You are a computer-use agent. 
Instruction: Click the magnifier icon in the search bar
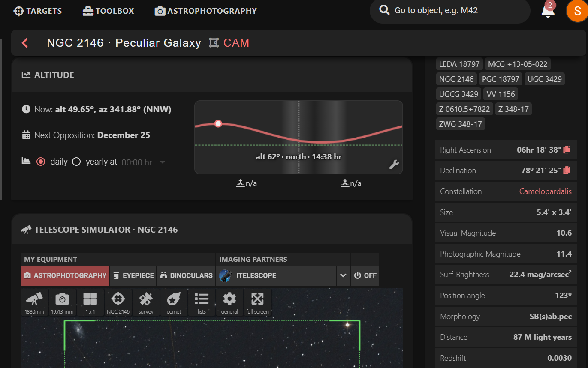tap(385, 11)
